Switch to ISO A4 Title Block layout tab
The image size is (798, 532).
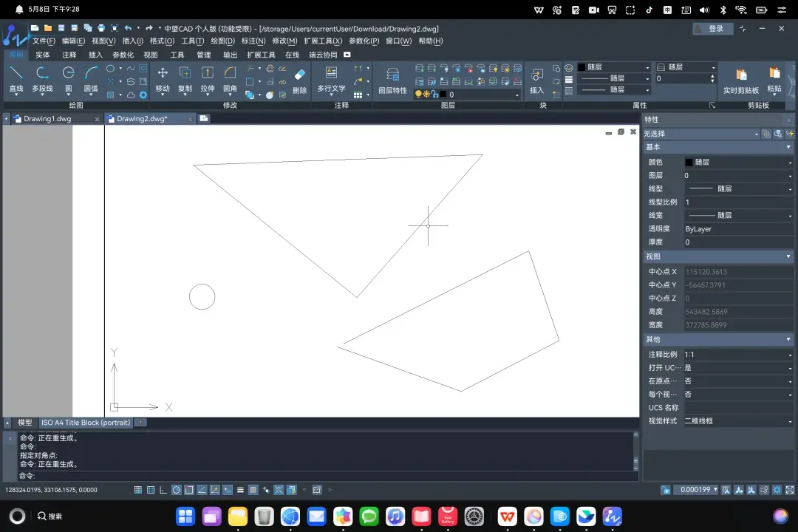[x=86, y=423]
